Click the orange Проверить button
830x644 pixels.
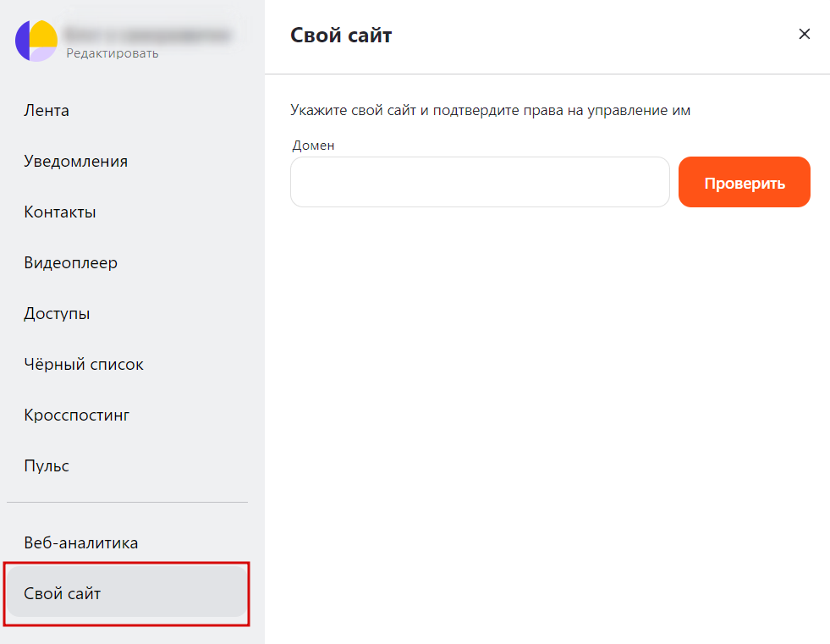coord(745,182)
